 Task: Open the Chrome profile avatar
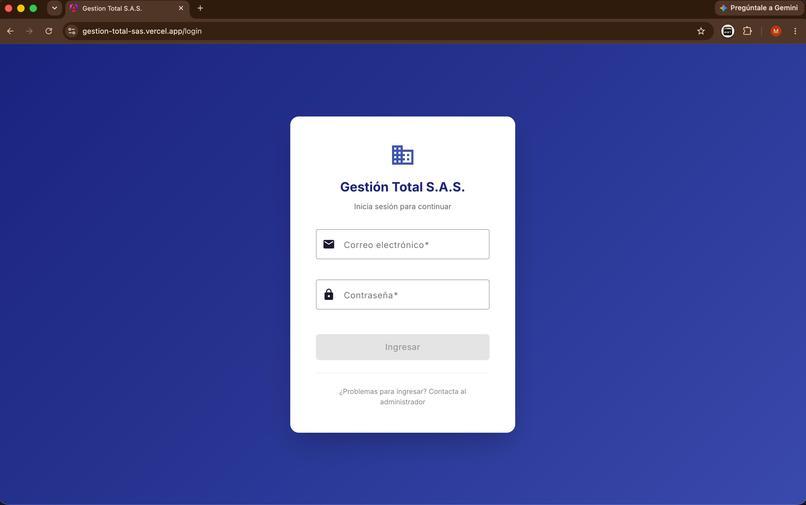(776, 31)
